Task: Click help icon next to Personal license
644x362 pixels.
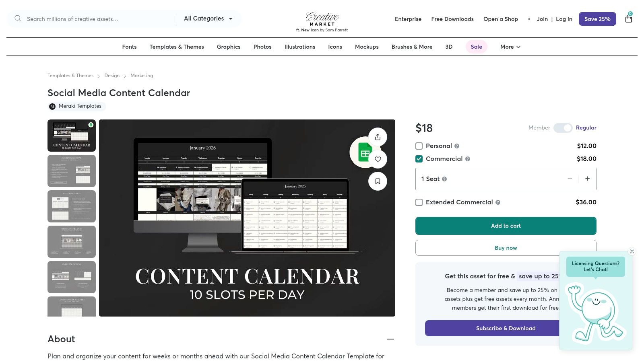Action: coord(457,146)
